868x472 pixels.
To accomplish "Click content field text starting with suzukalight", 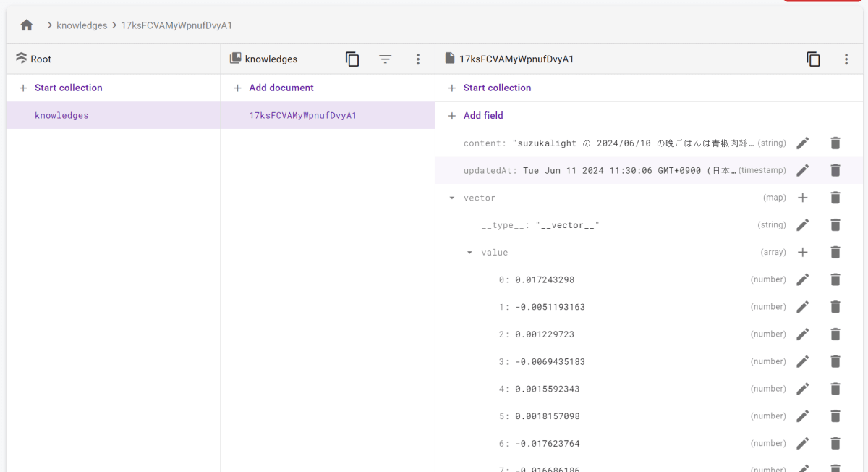I will pos(633,143).
